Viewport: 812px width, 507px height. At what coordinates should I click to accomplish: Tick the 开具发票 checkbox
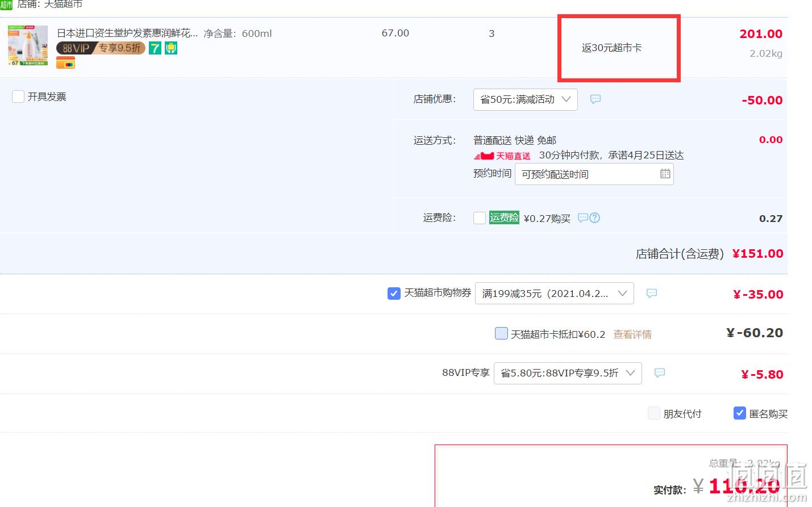18,97
